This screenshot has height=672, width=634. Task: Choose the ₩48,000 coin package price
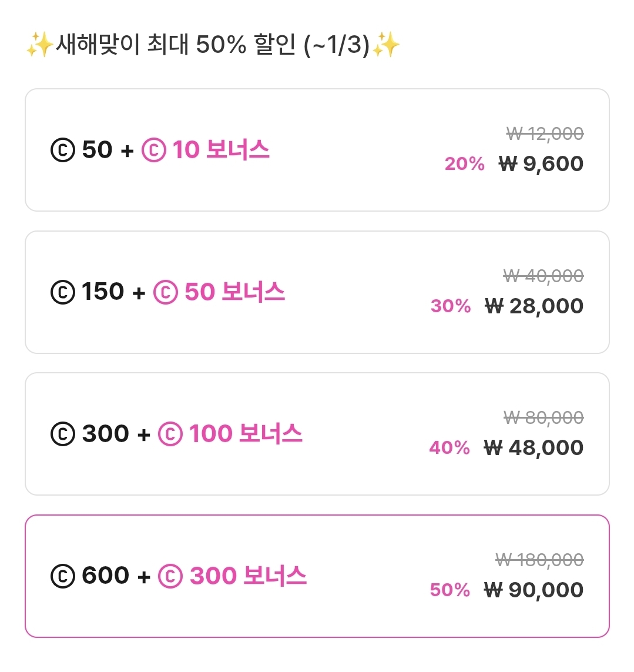pos(534,448)
